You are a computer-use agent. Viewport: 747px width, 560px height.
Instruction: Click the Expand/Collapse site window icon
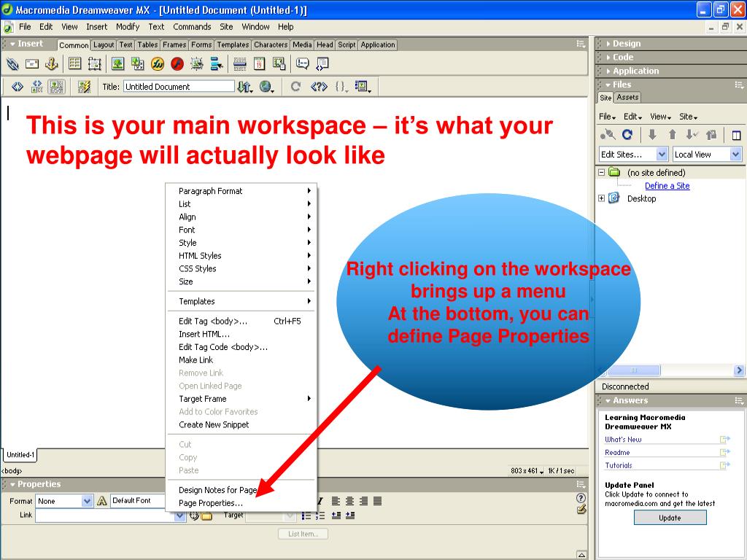click(x=736, y=135)
